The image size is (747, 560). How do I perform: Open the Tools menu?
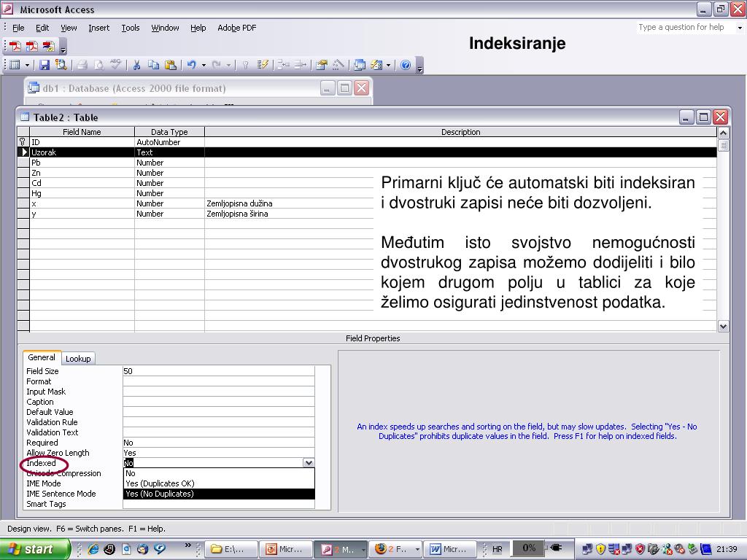[130, 28]
